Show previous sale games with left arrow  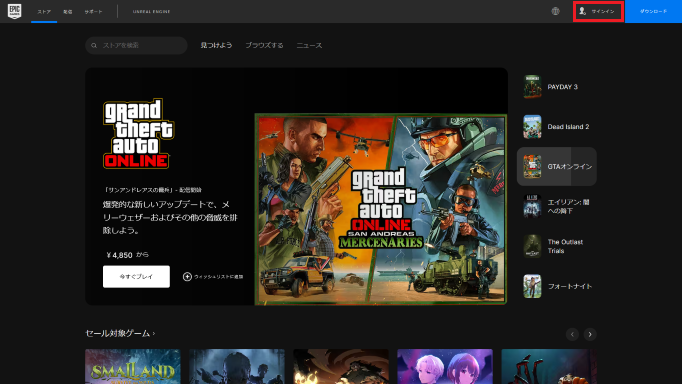(x=572, y=334)
